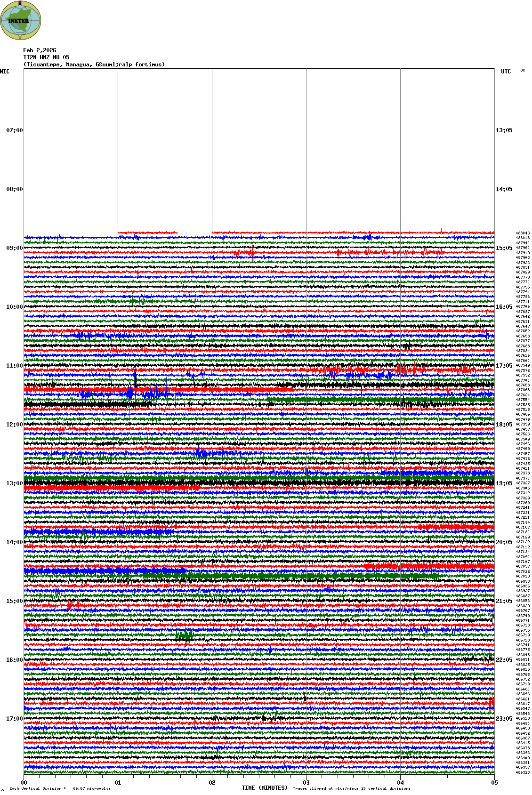The width and height of the screenshot is (532, 795).
Task: Click the Each Vertical Division scale note
Action: point(60,788)
